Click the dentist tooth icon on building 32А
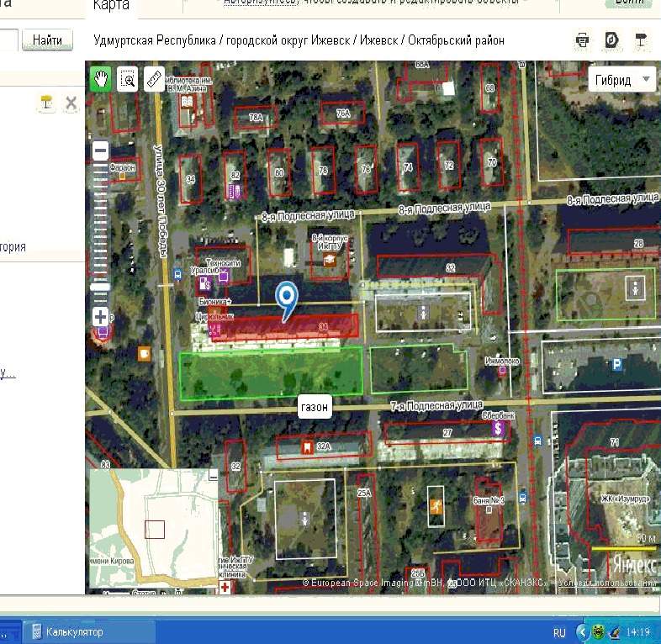This screenshot has height=644, width=661. pyautogui.click(x=308, y=447)
